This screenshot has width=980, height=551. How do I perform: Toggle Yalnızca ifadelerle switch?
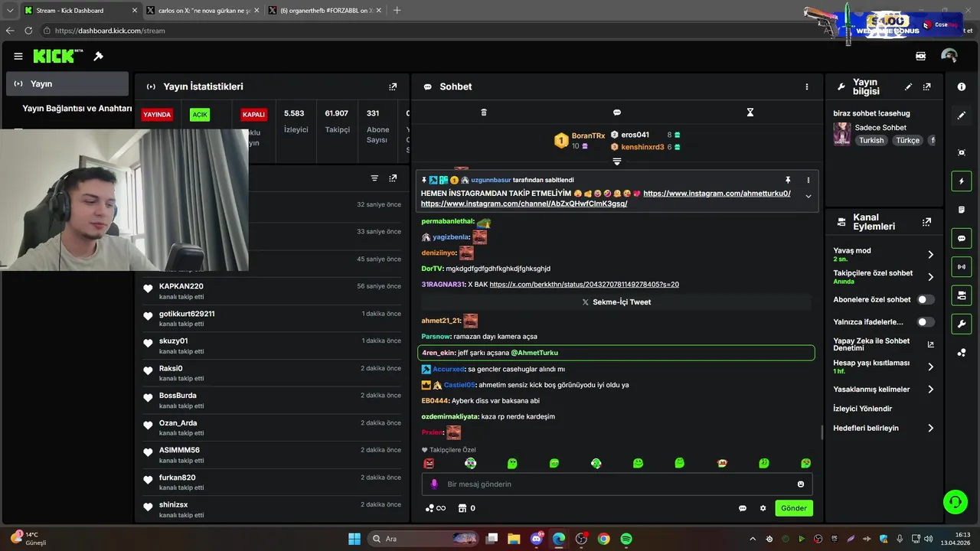926,322
